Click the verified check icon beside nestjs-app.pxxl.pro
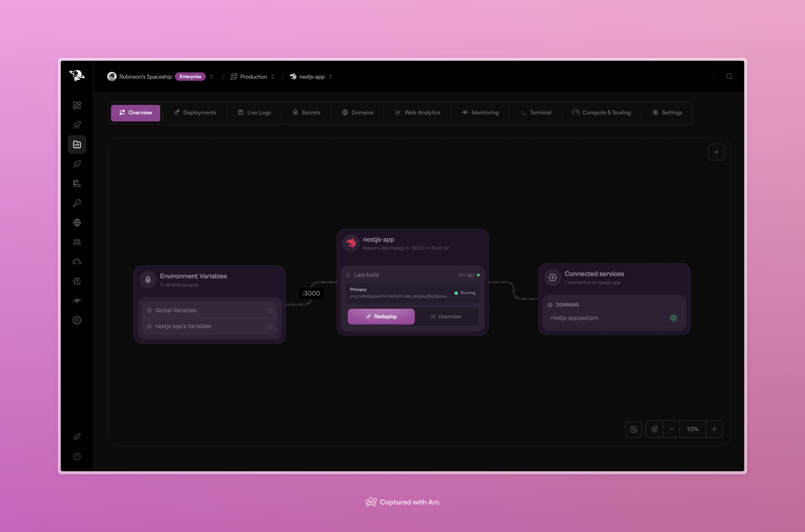Screen dimensions: 805x532 [x=673, y=318]
